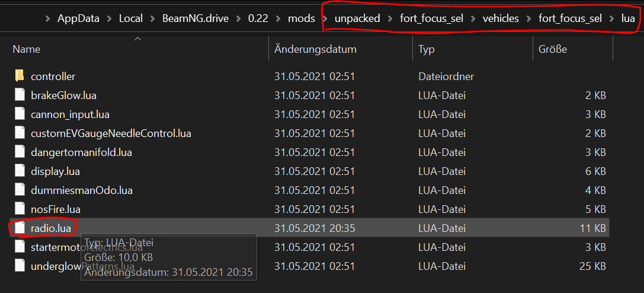This screenshot has height=293, width=644.
Task: Select the dummiesmanOdo.lua file icon
Action: pyautogui.click(x=20, y=190)
